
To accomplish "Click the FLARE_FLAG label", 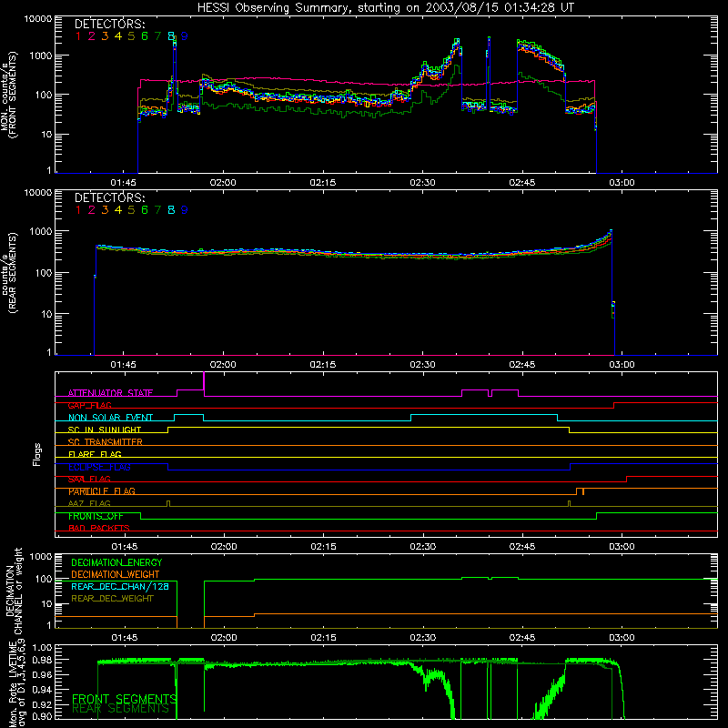I will click(x=95, y=454).
